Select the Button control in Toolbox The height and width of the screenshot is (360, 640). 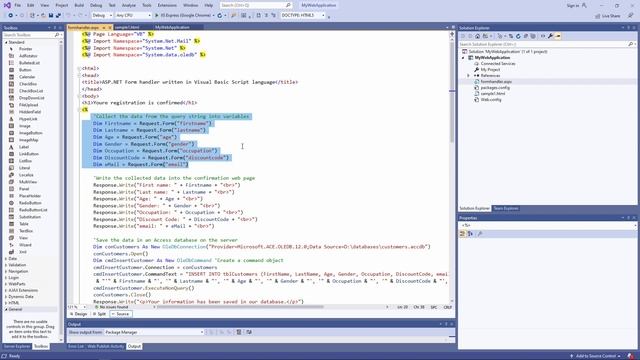click(x=25, y=70)
